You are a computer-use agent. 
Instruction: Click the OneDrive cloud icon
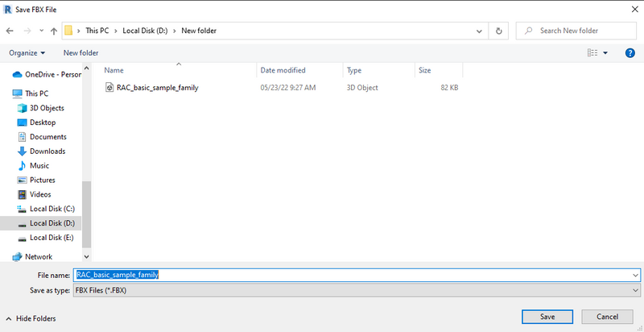coord(17,74)
